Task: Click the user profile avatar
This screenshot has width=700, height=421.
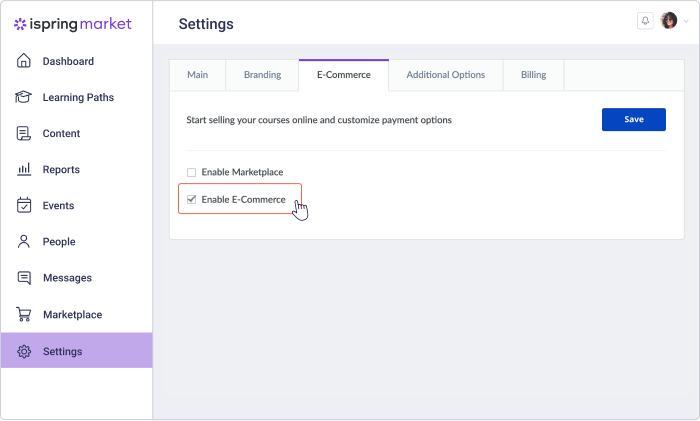Action: click(x=669, y=20)
